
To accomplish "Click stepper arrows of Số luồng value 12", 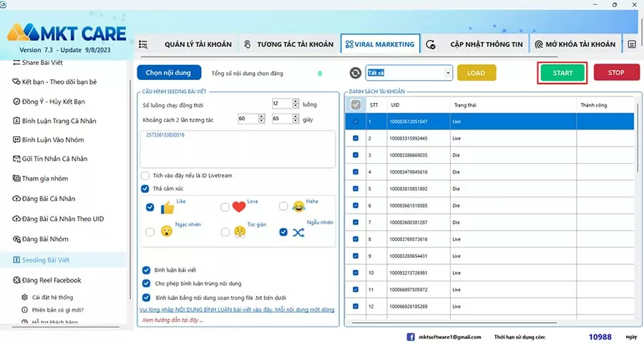I will [x=296, y=104].
